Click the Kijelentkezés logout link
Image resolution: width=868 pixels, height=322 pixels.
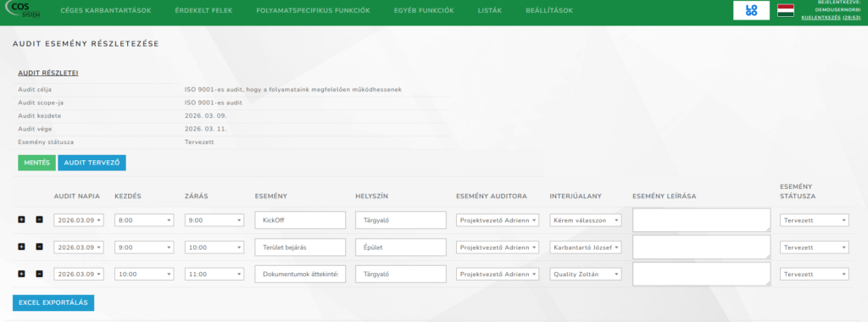[821, 17]
